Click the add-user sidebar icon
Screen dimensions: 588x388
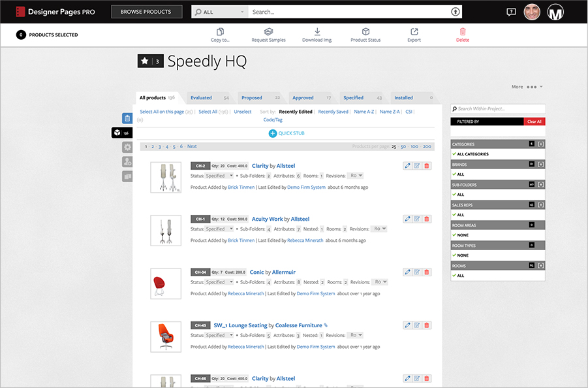tap(127, 162)
